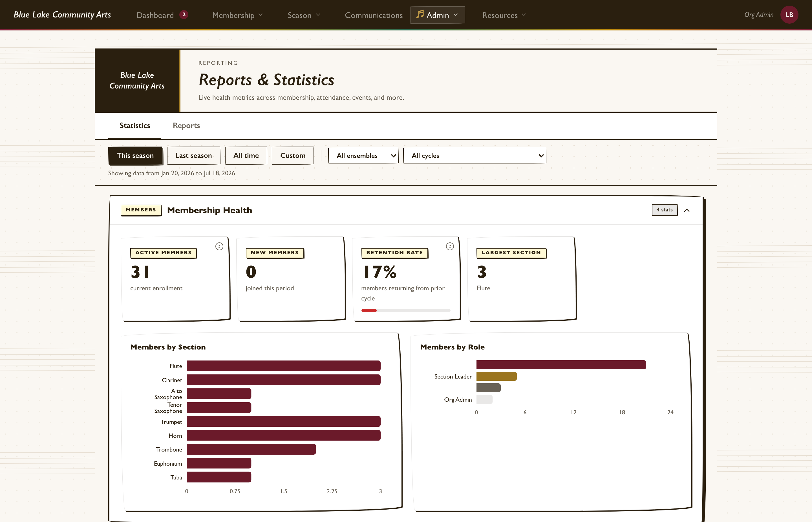Select the Custom date range filter
Viewport: 812px width, 522px height.
pos(293,156)
